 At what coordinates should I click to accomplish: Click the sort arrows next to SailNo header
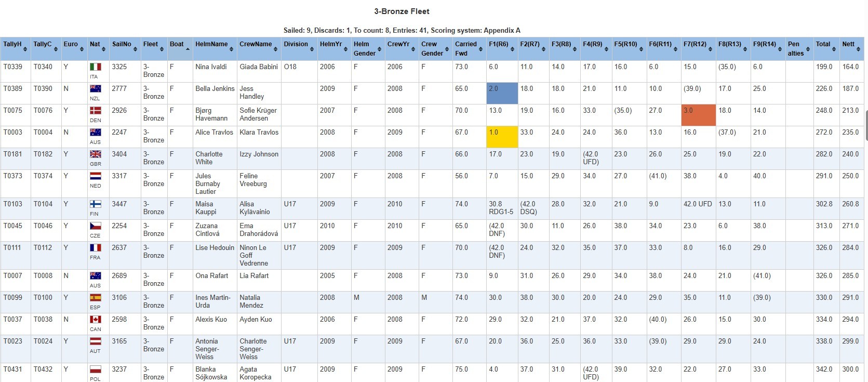click(136, 49)
